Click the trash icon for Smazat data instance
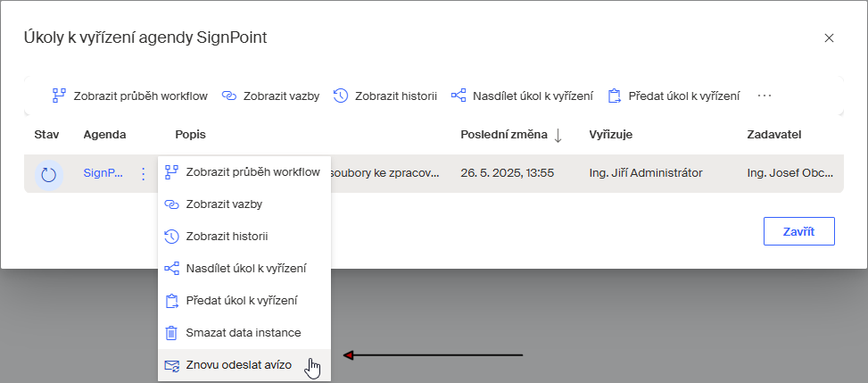 coord(172,332)
